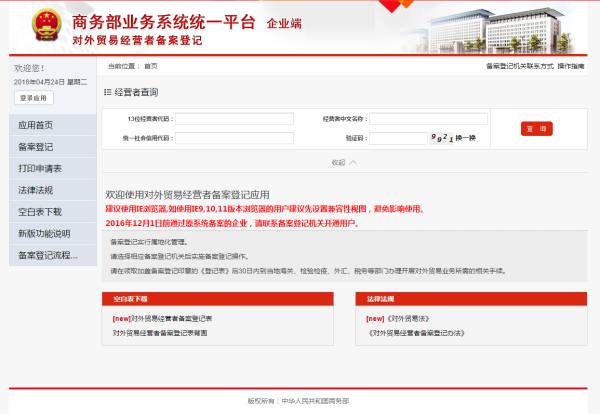Focus the 统一社会信用代码 input field
Screen dimensions: 600x414
(x=234, y=138)
